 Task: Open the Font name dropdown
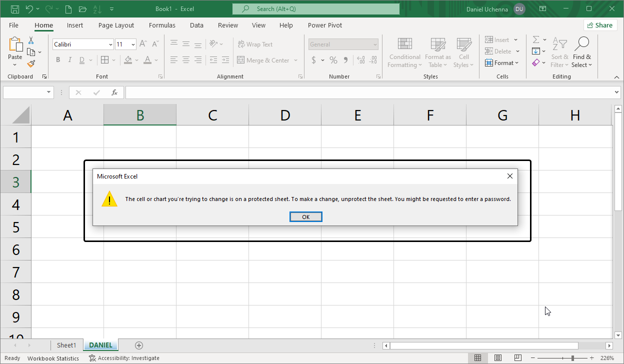(x=111, y=44)
